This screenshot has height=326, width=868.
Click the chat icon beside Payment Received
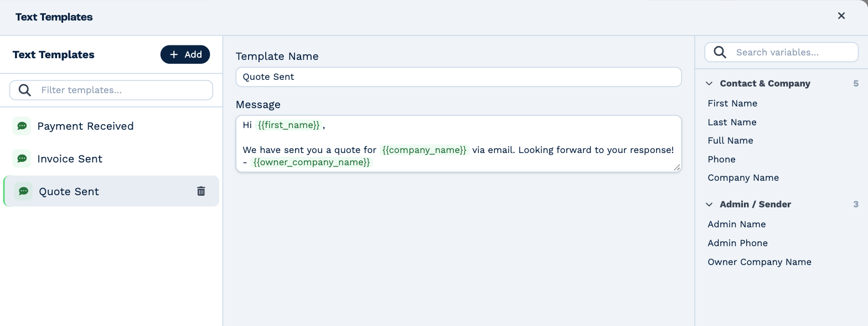coord(22,126)
